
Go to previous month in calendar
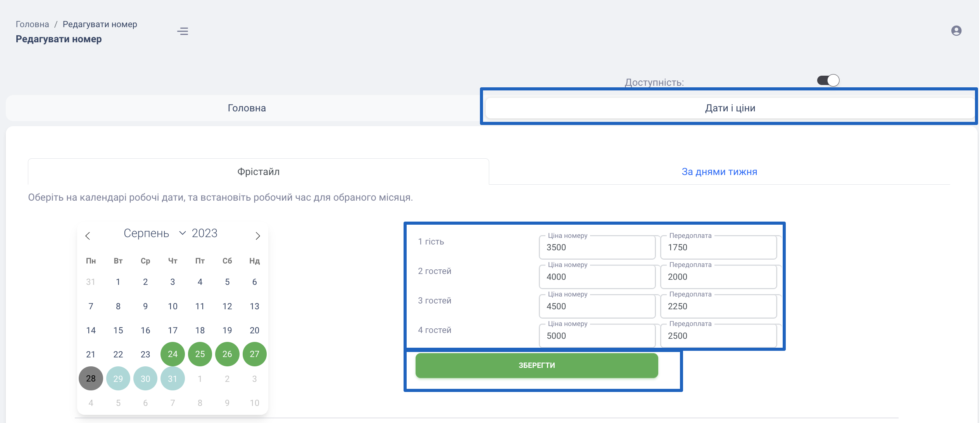point(88,236)
